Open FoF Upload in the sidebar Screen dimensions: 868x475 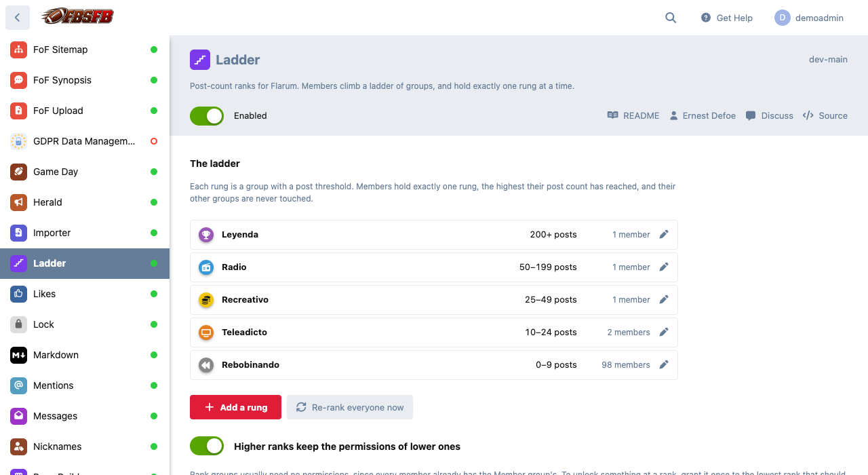(85, 111)
